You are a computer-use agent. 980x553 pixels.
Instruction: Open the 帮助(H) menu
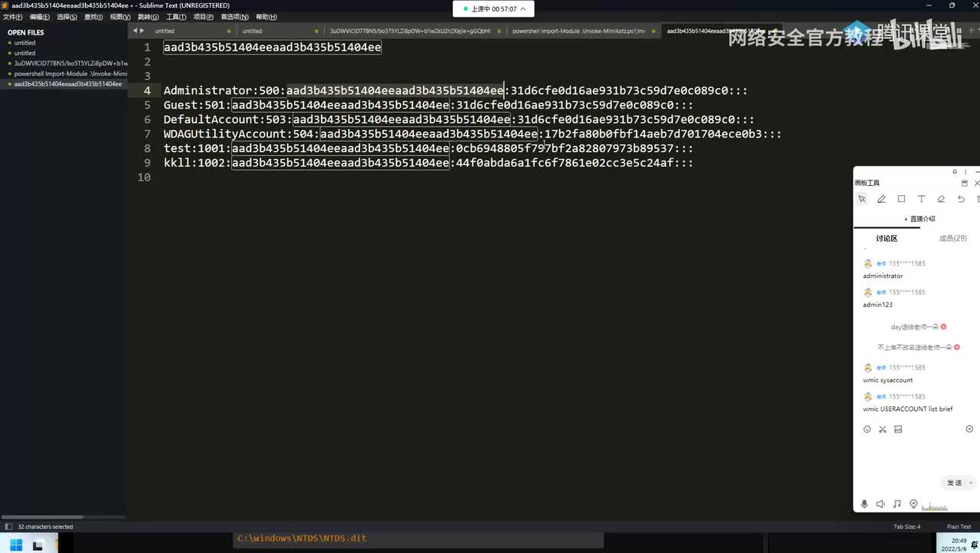click(267, 17)
